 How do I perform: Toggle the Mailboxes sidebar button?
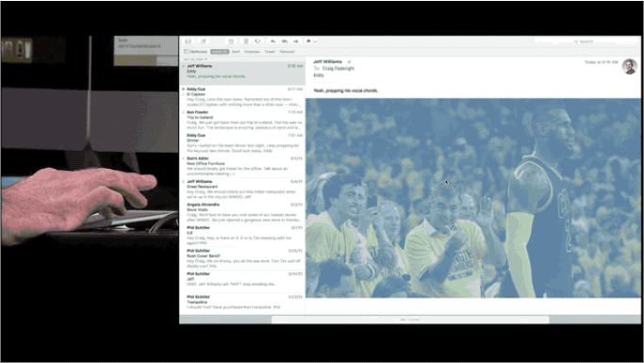[195, 52]
